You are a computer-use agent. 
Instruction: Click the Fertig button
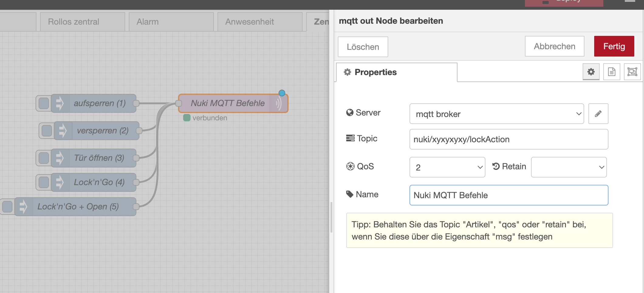pyautogui.click(x=614, y=46)
